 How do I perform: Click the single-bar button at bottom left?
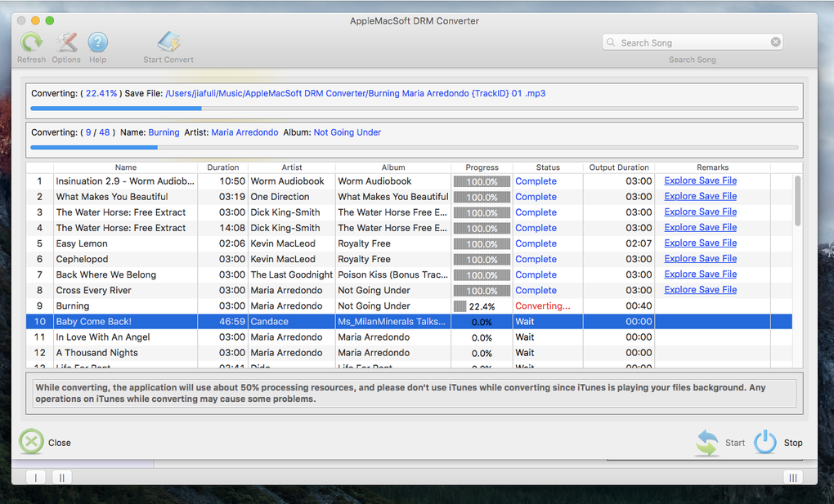(36, 477)
